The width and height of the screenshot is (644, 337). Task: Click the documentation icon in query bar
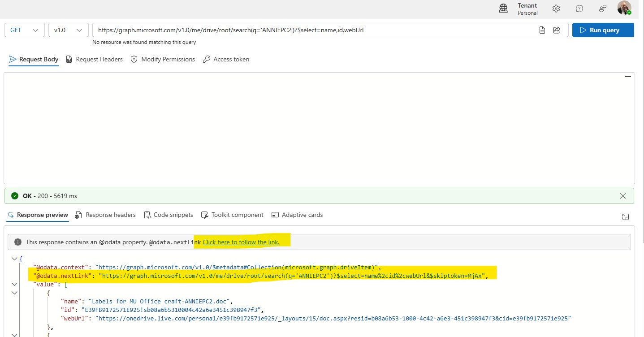[542, 30]
